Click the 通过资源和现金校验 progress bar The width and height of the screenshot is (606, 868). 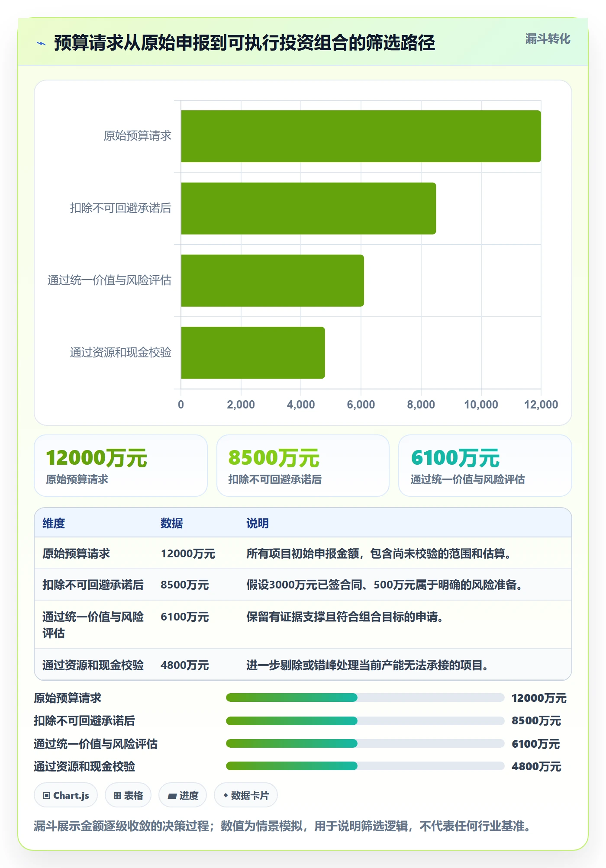(365, 766)
